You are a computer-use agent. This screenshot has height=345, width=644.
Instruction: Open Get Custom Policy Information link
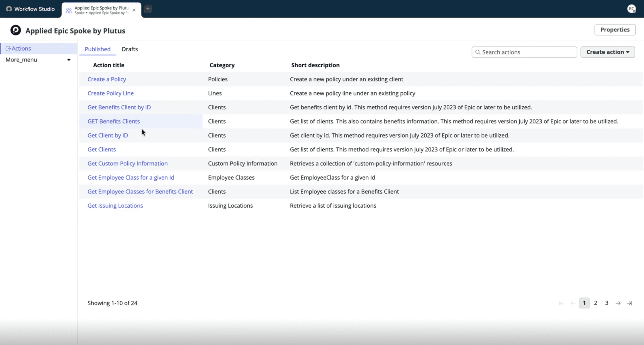point(127,164)
